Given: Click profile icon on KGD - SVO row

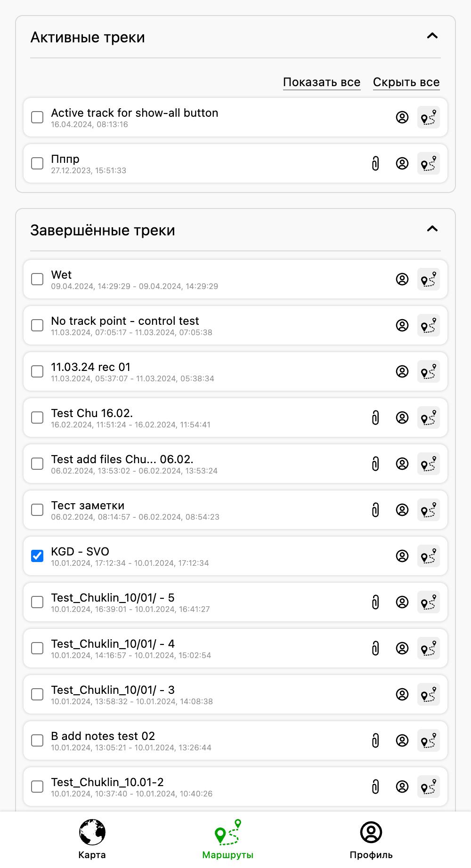Looking at the screenshot, I should click(402, 556).
